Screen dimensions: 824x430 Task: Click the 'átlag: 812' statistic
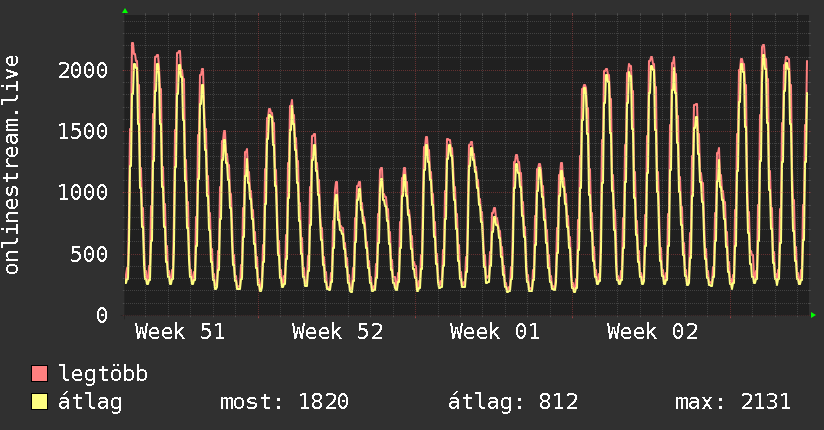point(513,402)
